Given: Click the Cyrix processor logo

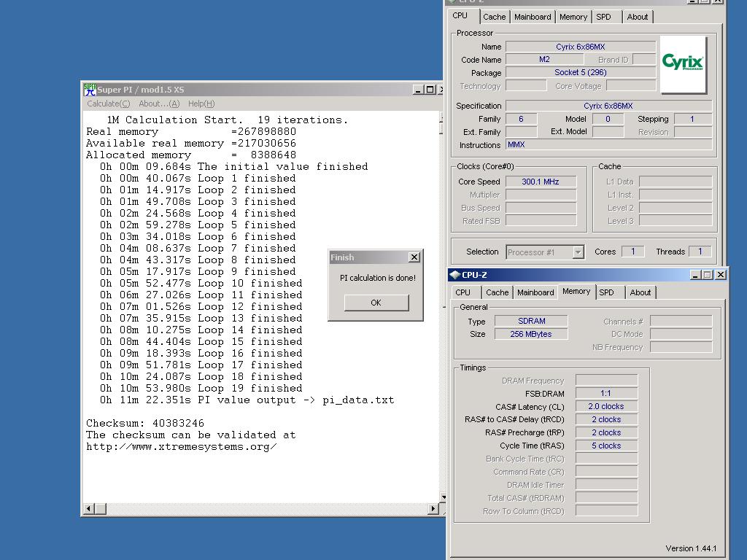Looking at the screenshot, I should (683, 63).
